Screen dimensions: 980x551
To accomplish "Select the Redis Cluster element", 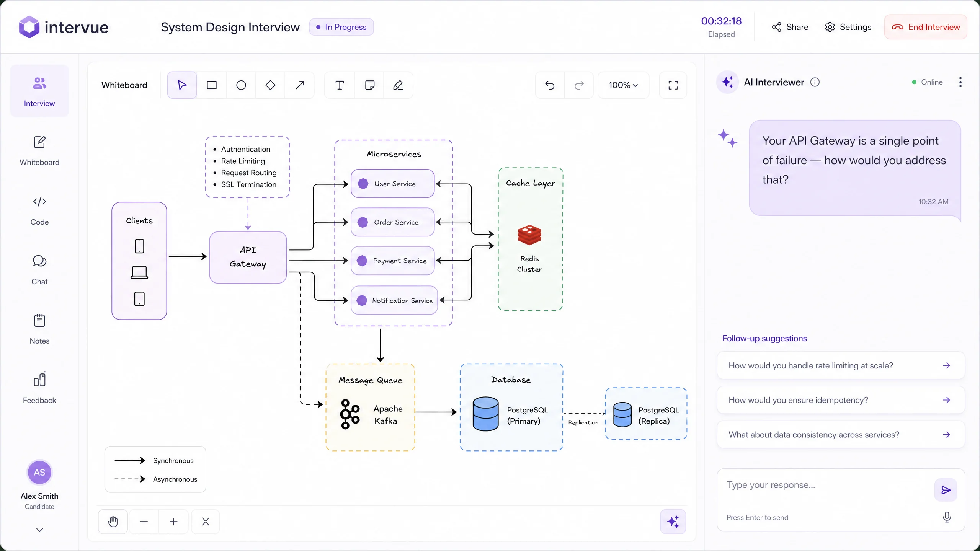I will click(529, 249).
